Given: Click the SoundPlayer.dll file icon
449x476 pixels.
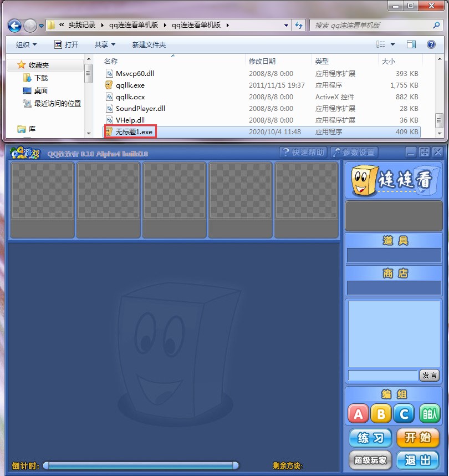Looking at the screenshot, I should point(109,108).
